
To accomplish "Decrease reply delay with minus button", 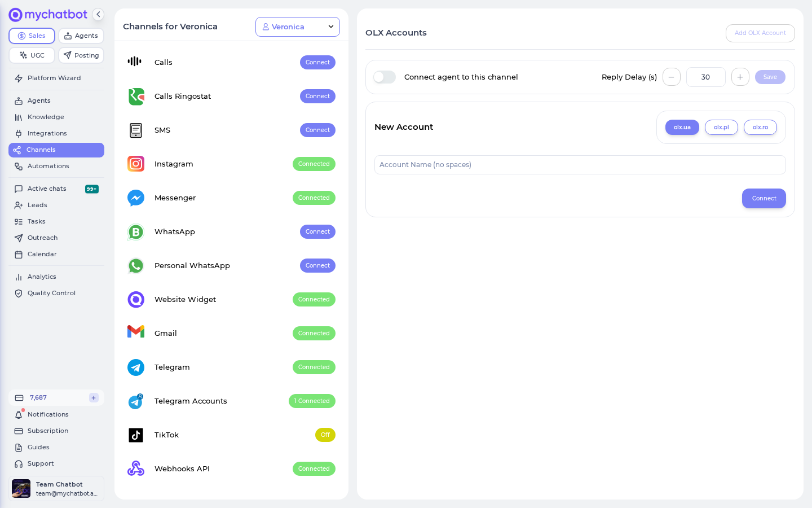I will point(672,77).
